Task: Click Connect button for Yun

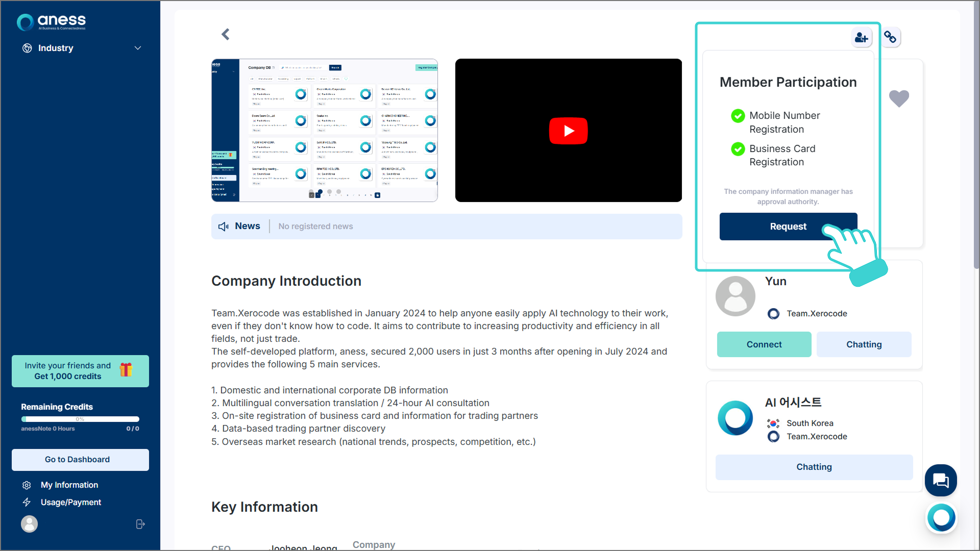Action: pos(764,344)
